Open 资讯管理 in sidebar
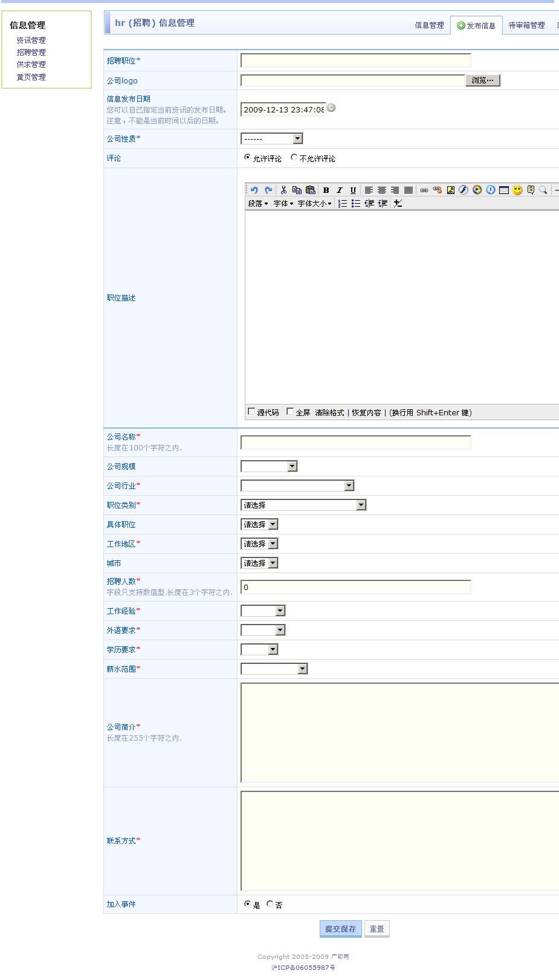The image size is (559, 980). 31,41
